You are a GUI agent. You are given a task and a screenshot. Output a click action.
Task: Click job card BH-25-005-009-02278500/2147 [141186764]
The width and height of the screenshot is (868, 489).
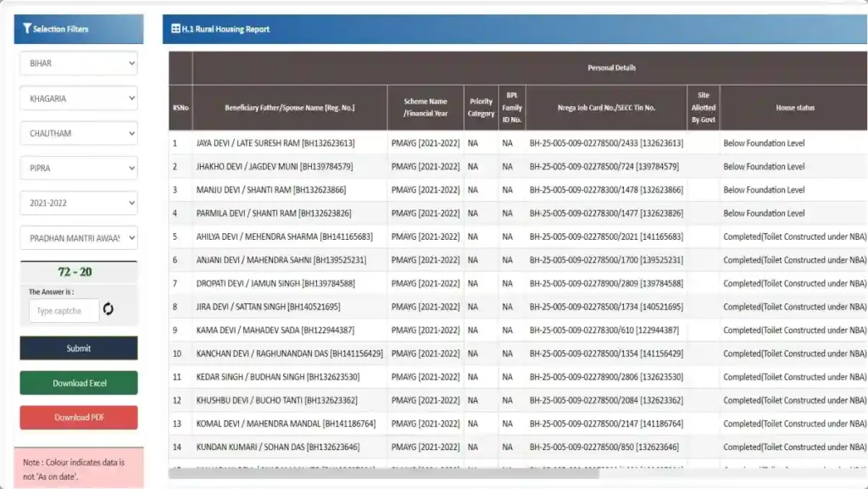[606, 424]
